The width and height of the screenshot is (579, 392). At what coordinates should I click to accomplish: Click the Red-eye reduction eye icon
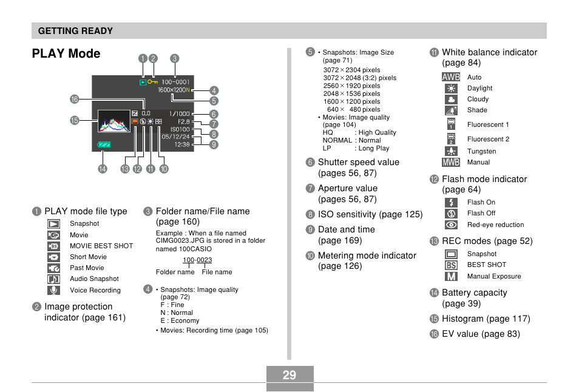tap(451, 225)
